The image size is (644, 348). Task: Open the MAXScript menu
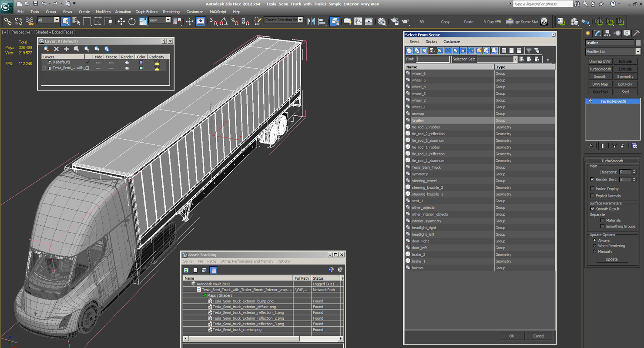(x=218, y=12)
